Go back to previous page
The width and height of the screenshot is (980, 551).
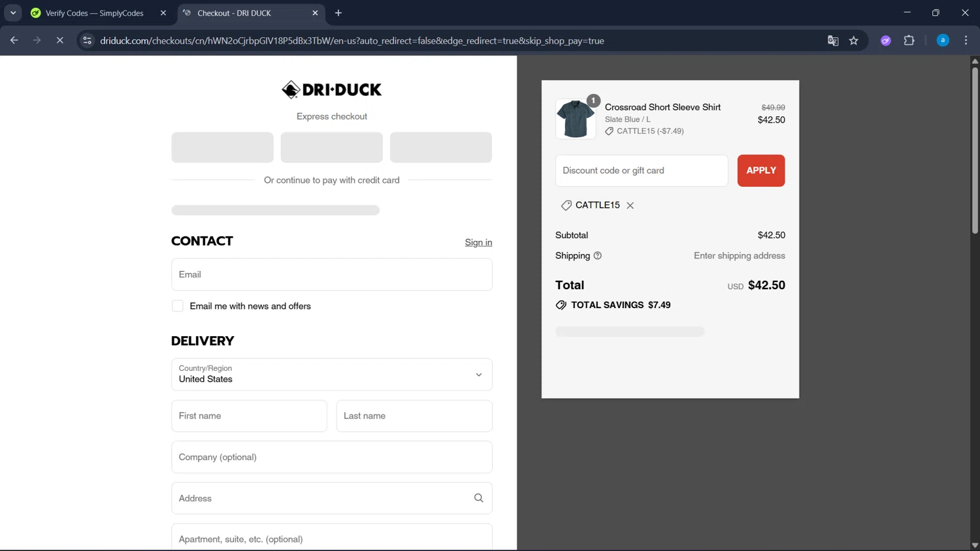(x=14, y=40)
